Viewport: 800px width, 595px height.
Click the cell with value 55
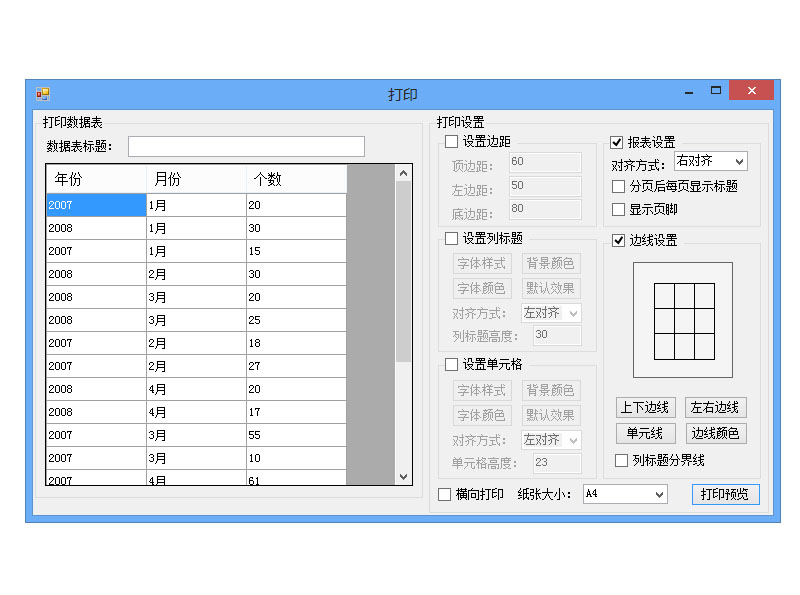coord(296,435)
